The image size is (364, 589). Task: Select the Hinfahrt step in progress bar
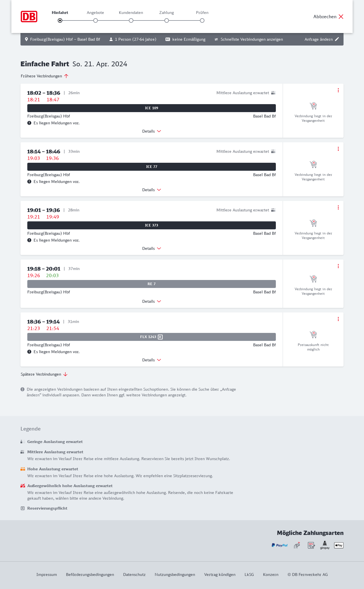[60, 20]
